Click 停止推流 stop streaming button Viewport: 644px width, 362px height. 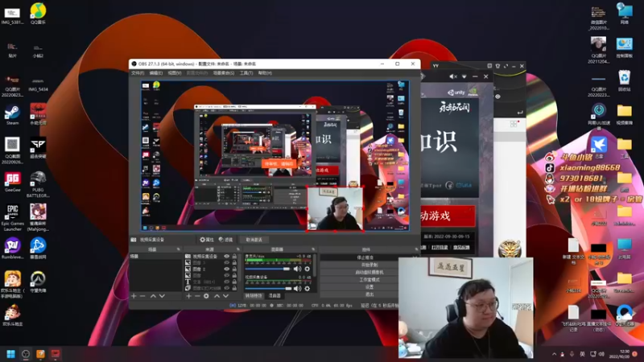coord(365,257)
